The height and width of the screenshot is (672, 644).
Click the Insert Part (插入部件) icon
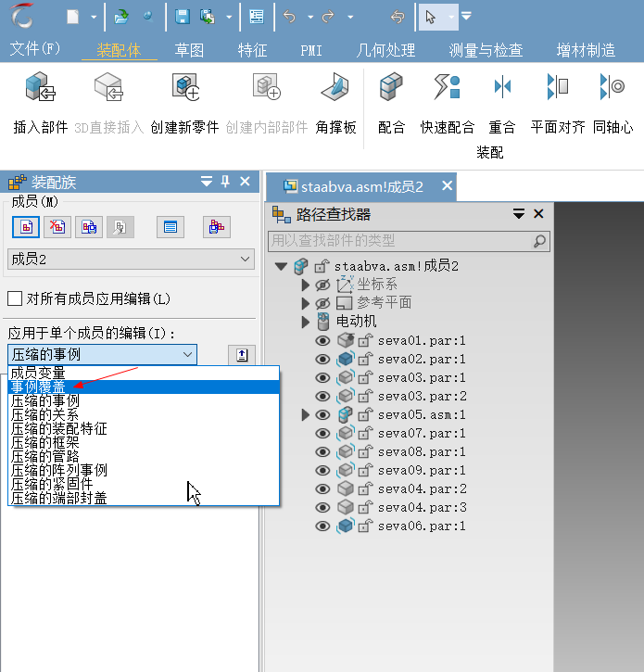pyautogui.click(x=40, y=89)
